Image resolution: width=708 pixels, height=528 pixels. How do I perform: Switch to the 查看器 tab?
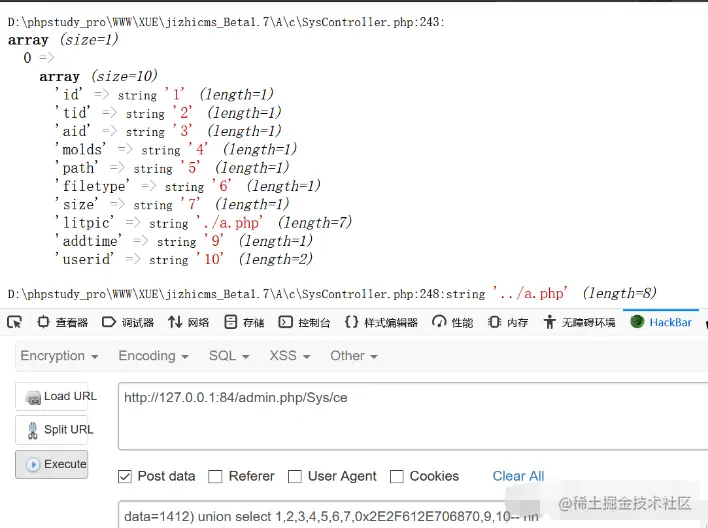pyautogui.click(x=62, y=322)
